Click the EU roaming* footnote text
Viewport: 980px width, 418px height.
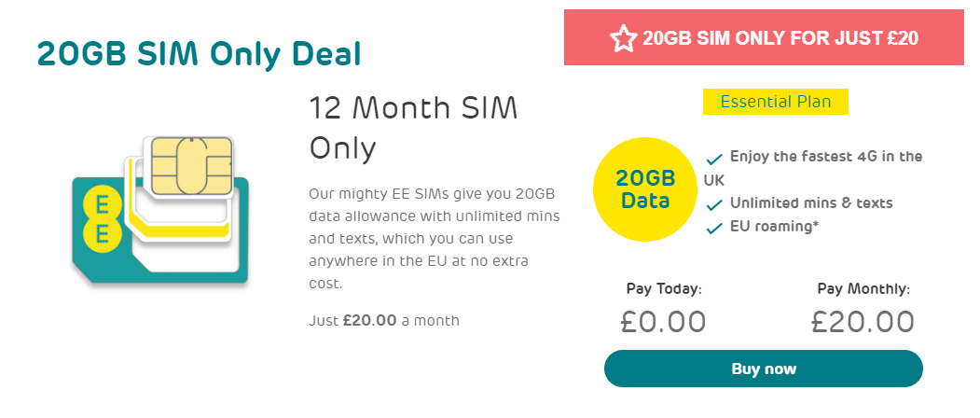tap(774, 227)
